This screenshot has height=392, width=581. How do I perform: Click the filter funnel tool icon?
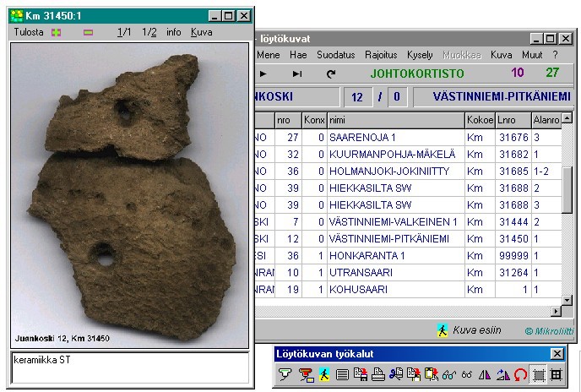pos(284,375)
